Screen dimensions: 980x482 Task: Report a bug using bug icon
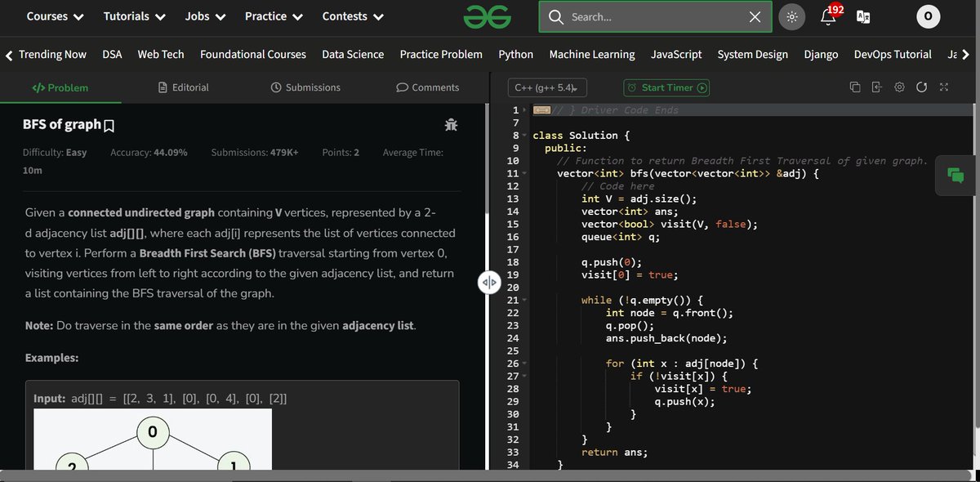[451, 125]
